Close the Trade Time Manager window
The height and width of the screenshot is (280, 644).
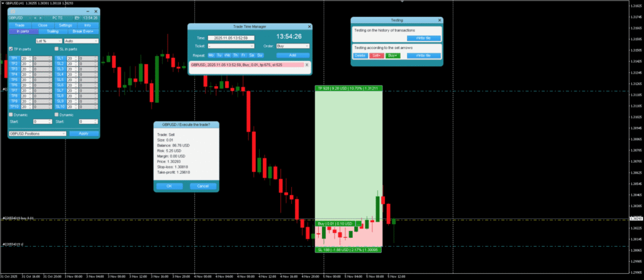click(x=308, y=26)
